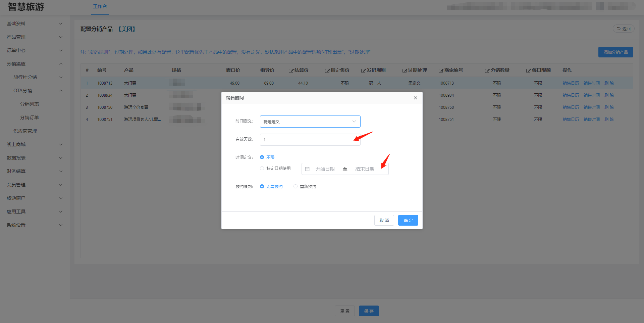
Task: Open the 时间定义 dropdown showing 特定定义
Action: pyautogui.click(x=310, y=122)
